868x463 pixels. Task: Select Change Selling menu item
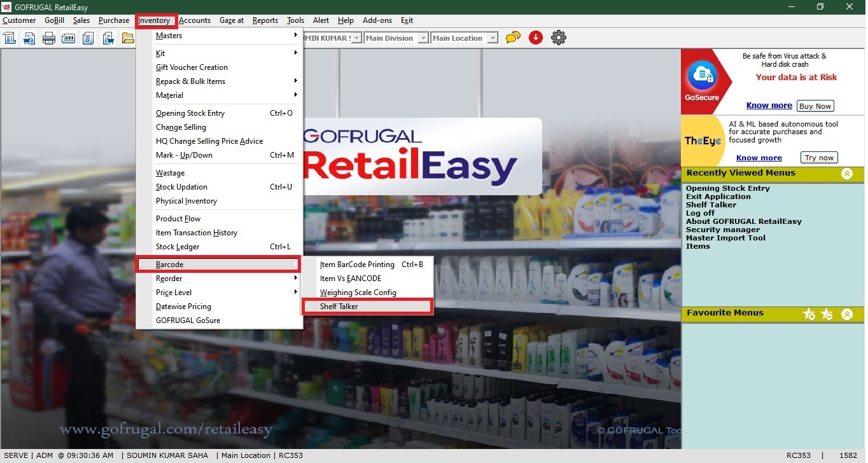tap(220, 127)
